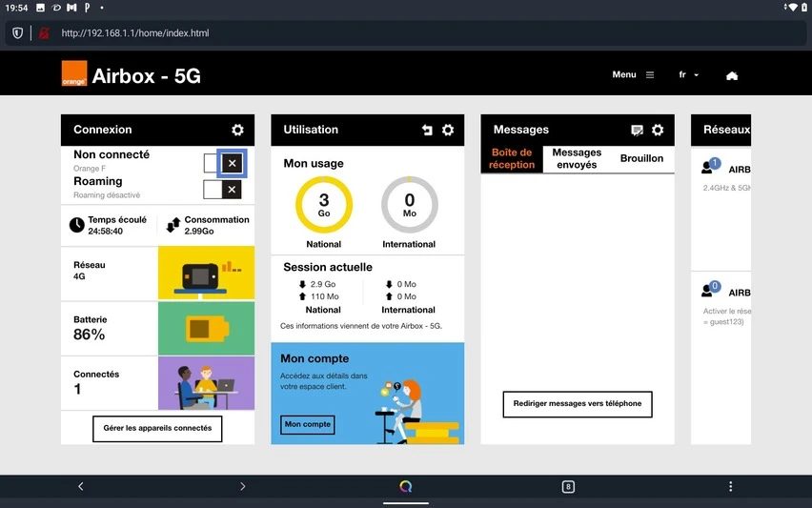812x508 pixels.
Task: Click the URL address bar field
Action: (404, 33)
